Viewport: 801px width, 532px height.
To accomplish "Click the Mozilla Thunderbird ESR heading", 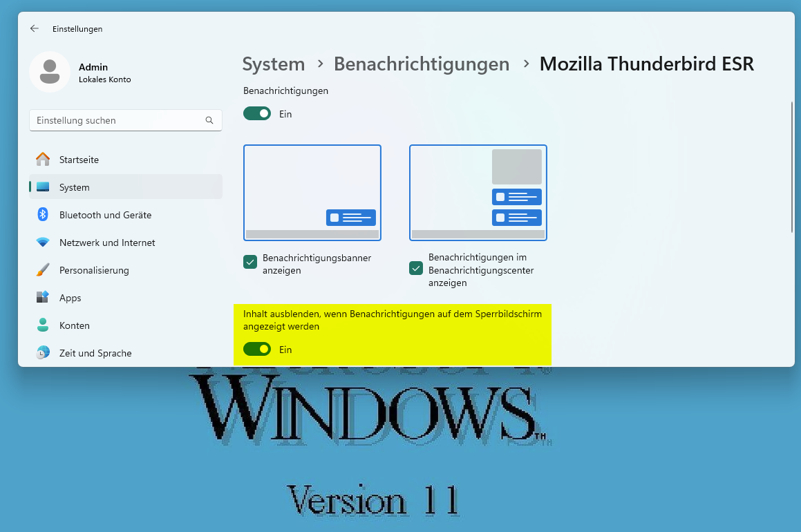I will 647,64.
